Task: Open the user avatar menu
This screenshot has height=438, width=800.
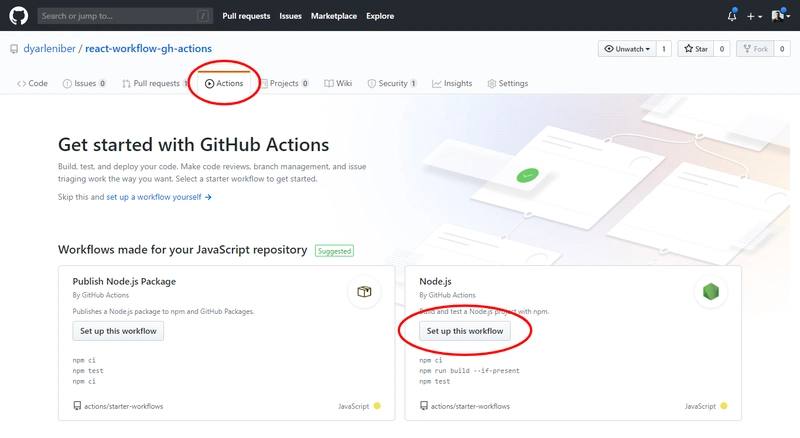Action: (x=781, y=16)
